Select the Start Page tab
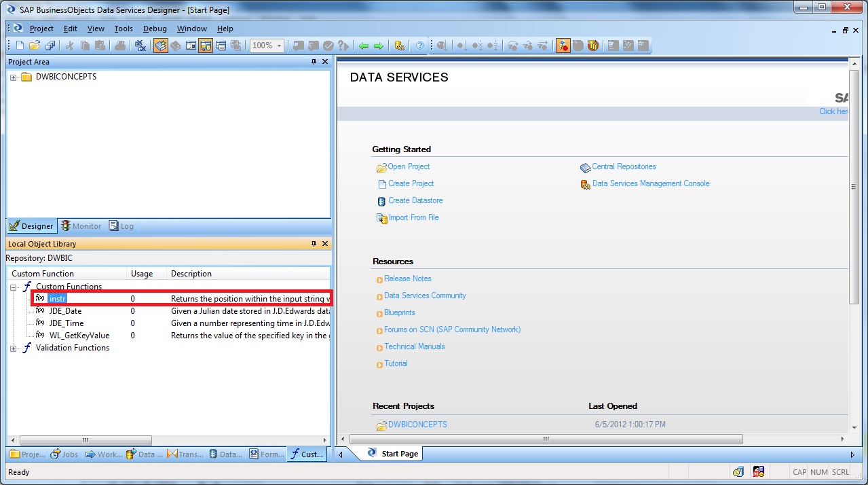Image resolution: width=868 pixels, height=485 pixels. 392,453
